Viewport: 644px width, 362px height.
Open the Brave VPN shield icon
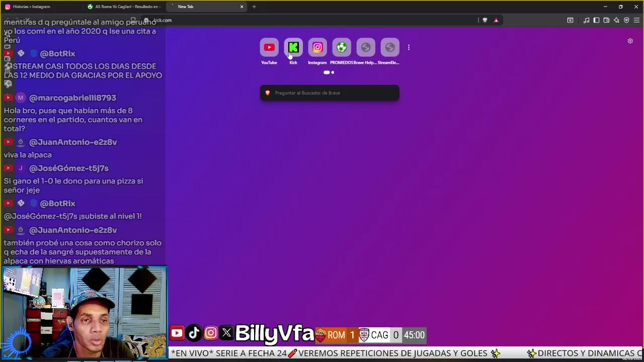coord(626,20)
